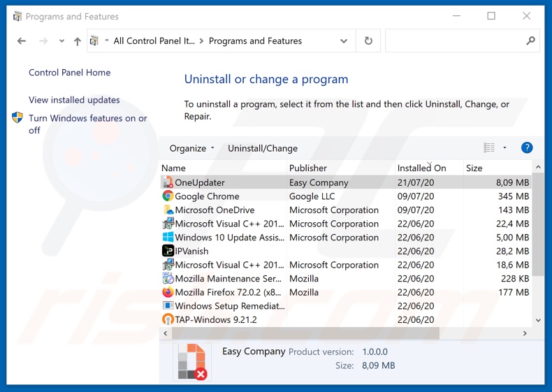
Task: Click the change view icon
Action: click(x=489, y=148)
